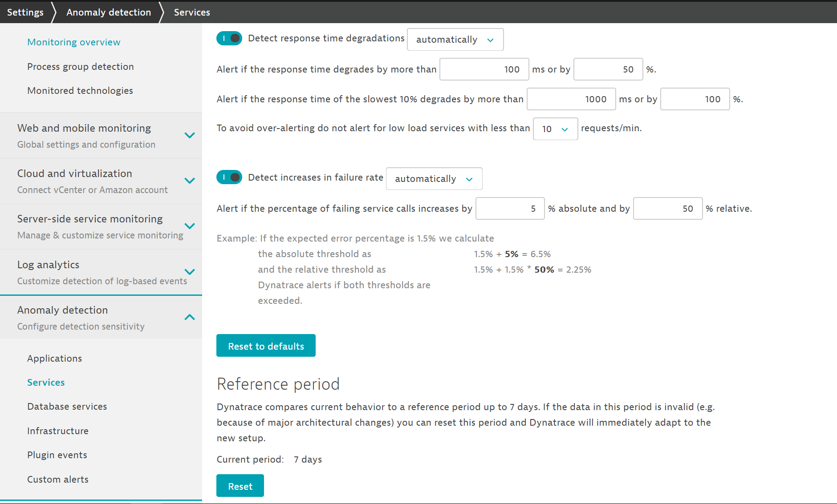This screenshot has width=837, height=504.
Task: Click Reset to defaults button
Action: coord(266,346)
